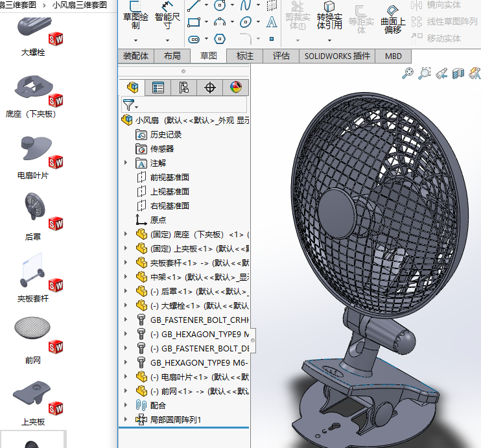Viewport: 481px width, 448px height.
Task: Expand the 配合 mates folder
Action: click(x=126, y=405)
